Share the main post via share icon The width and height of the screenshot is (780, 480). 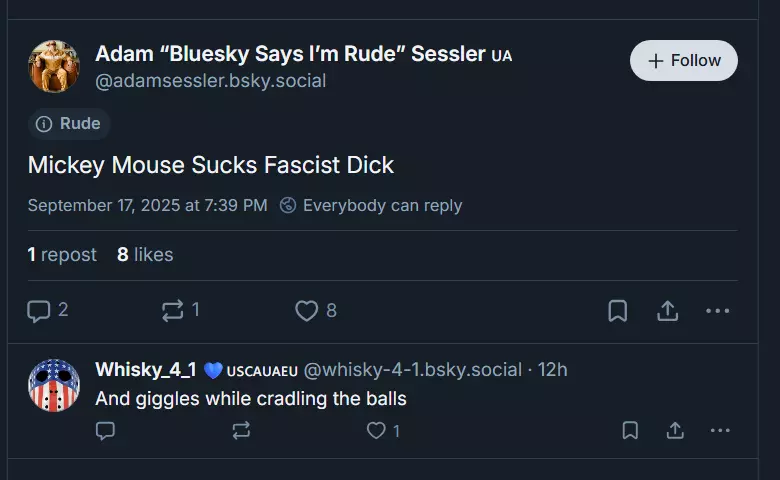[668, 311]
